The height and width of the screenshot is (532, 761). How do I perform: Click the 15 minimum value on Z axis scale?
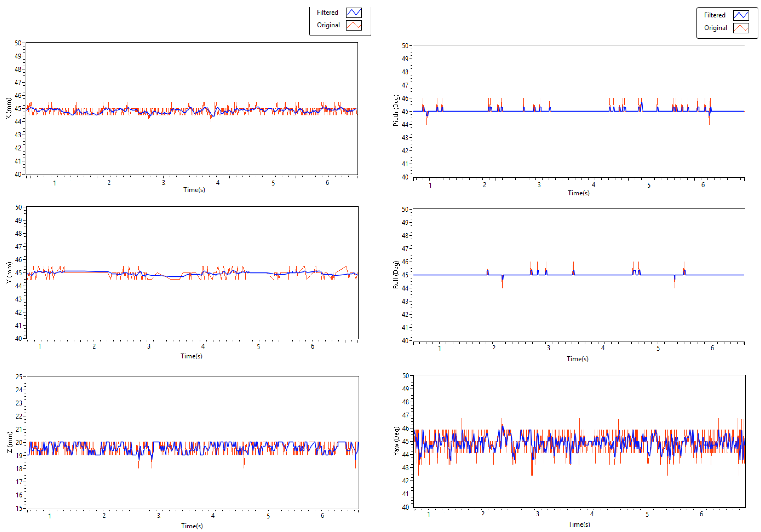click(x=19, y=508)
